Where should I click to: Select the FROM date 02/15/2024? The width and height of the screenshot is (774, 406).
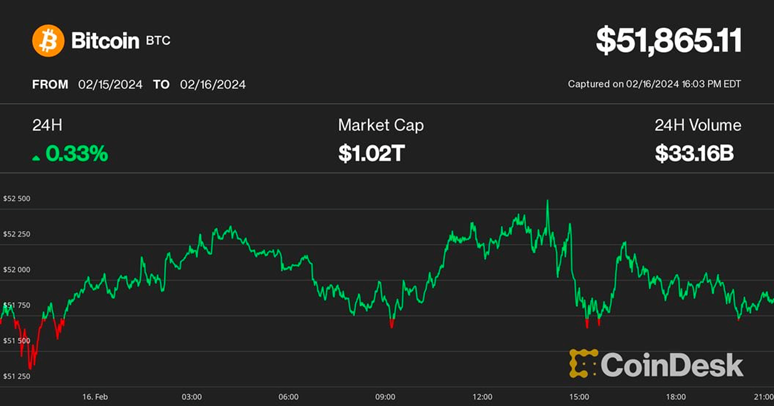point(107,85)
